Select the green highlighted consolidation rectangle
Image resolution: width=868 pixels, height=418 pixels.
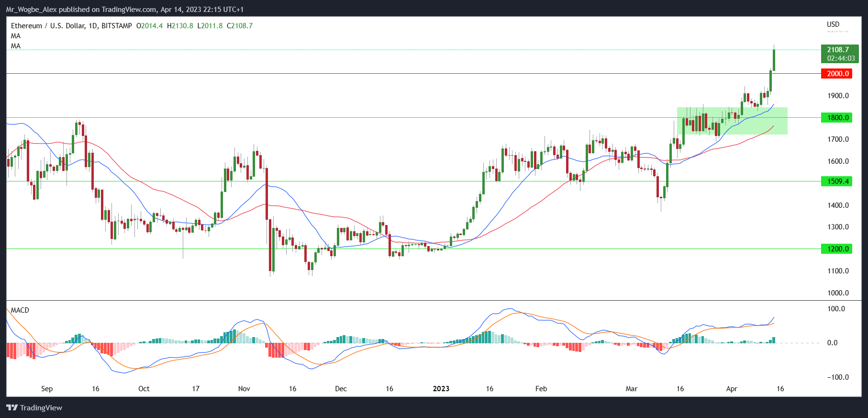732,121
